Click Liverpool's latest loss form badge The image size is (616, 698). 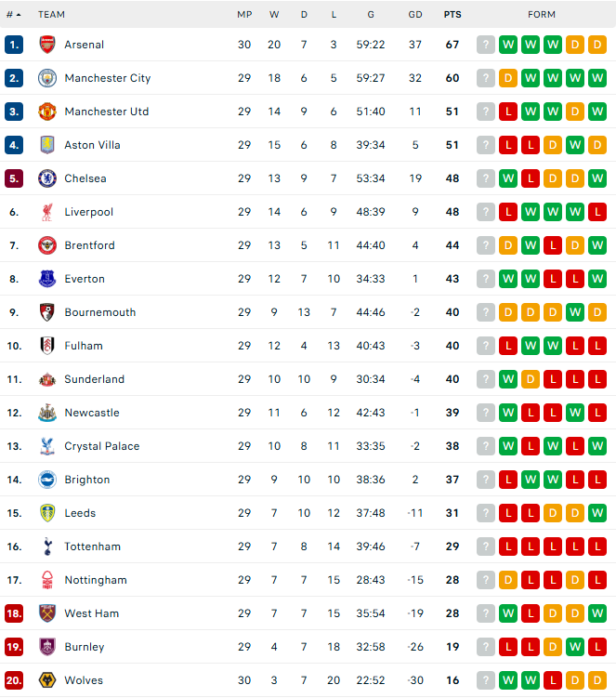pyautogui.click(x=508, y=212)
